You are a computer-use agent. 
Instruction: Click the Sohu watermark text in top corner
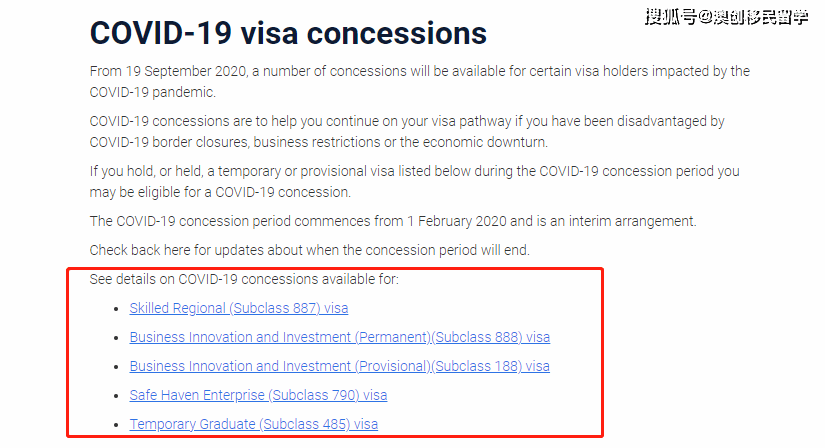point(727,17)
